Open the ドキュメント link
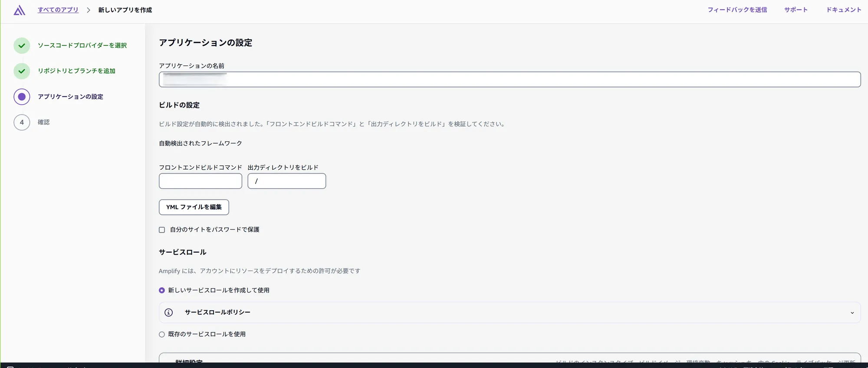 [843, 10]
